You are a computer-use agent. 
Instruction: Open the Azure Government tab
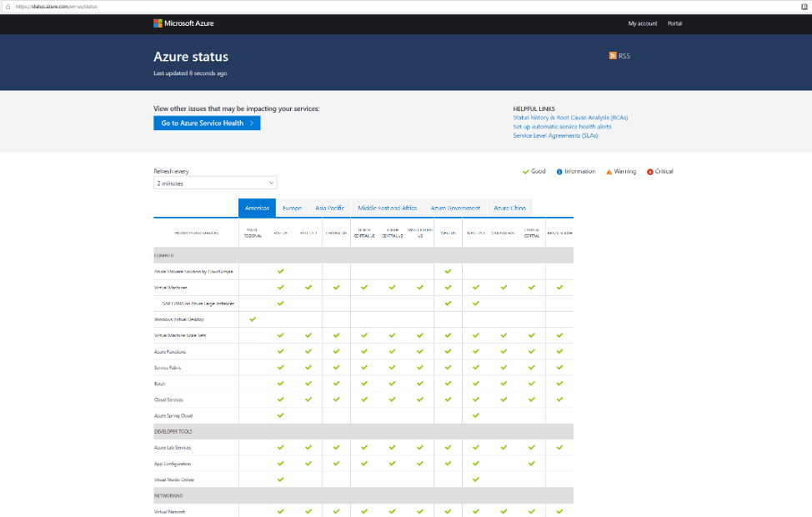pyautogui.click(x=455, y=208)
